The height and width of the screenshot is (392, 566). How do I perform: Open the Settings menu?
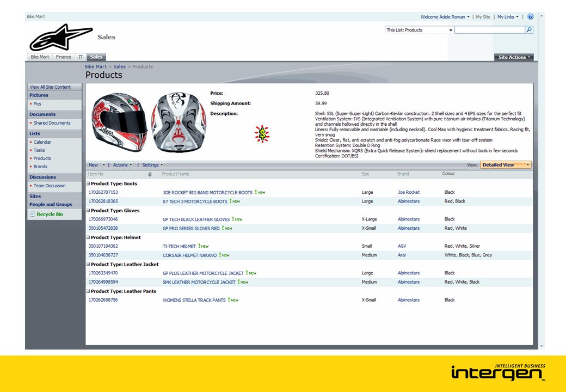pyautogui.click(x=152, y=165)
